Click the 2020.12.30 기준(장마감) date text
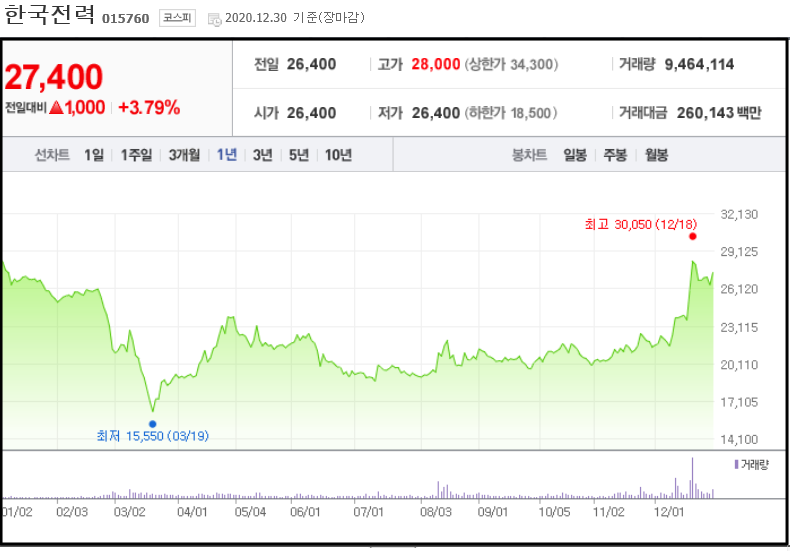Viewport: 790px width, 551px height. [295, 18]
